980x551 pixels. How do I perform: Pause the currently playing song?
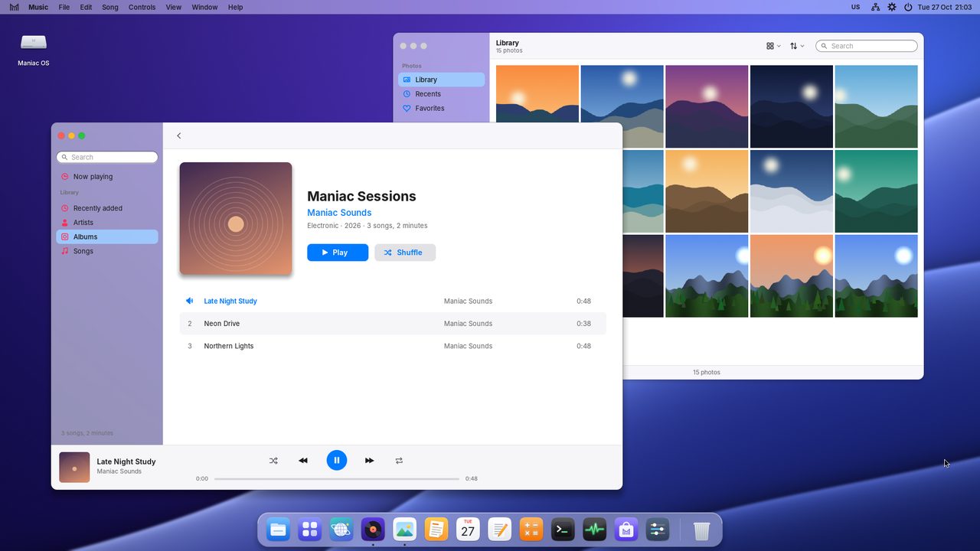coord(337,460)
